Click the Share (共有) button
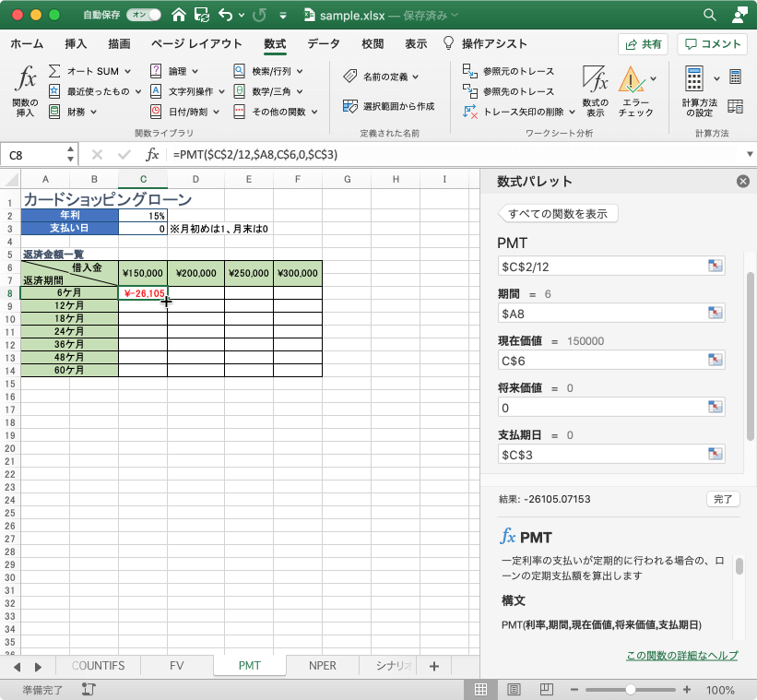This screenshot has width=757, height=700. (643, 44)
